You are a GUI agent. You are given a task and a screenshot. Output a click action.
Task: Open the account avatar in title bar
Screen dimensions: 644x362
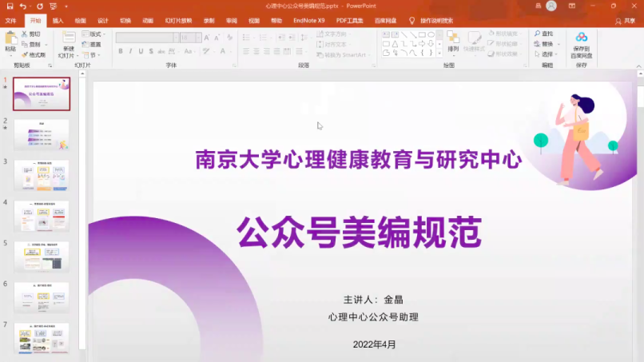551,6
